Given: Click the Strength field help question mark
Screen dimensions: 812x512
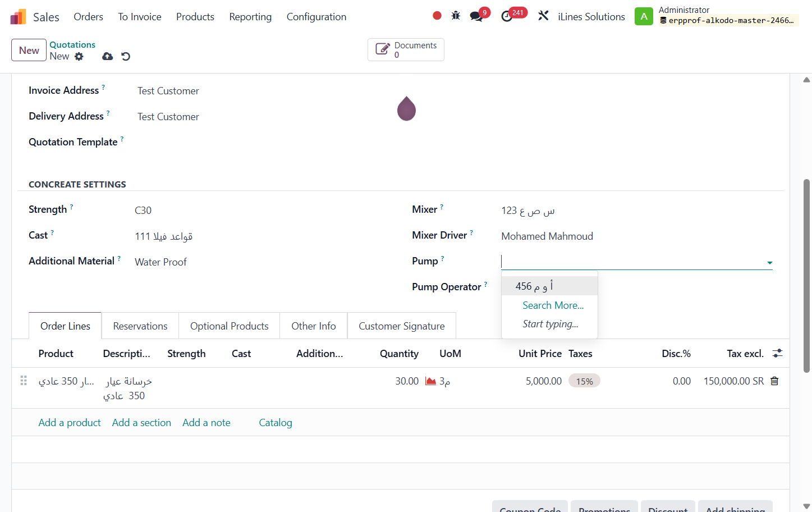Looking at the screenshot, I should [x=71, y=207].
